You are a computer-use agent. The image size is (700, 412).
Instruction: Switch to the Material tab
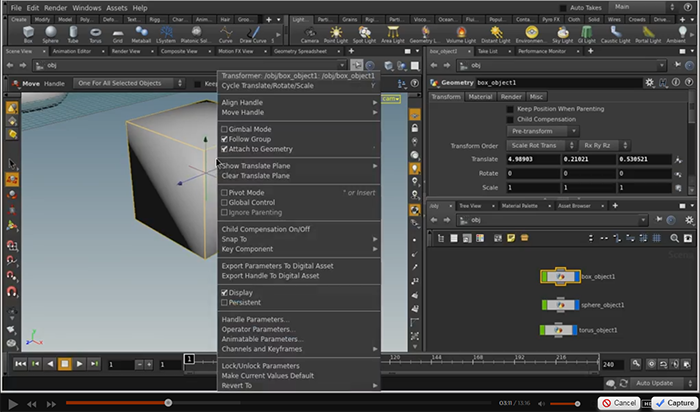(x=481, y=97)
